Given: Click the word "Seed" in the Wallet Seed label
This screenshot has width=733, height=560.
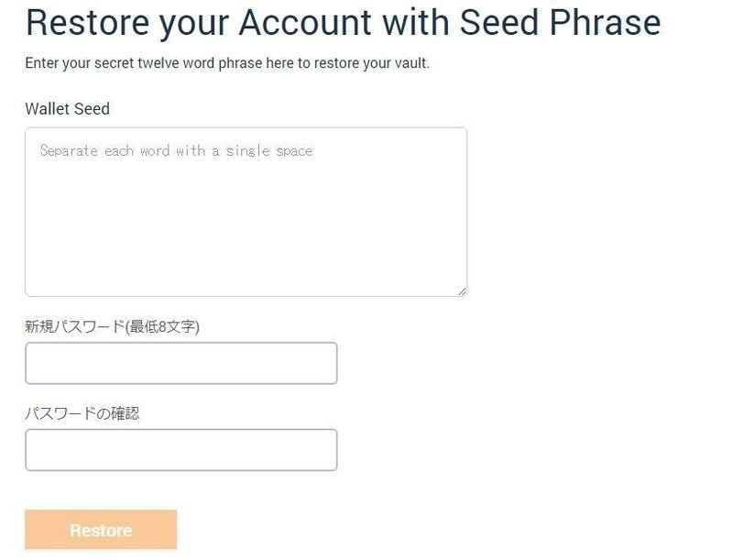Looking at the screenshot, I should coord(92,109).
